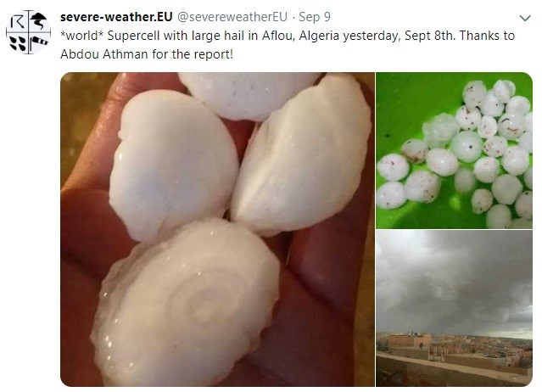Click the top-left smooth hailstone in hand
The image size is (542, 392).
174,165
